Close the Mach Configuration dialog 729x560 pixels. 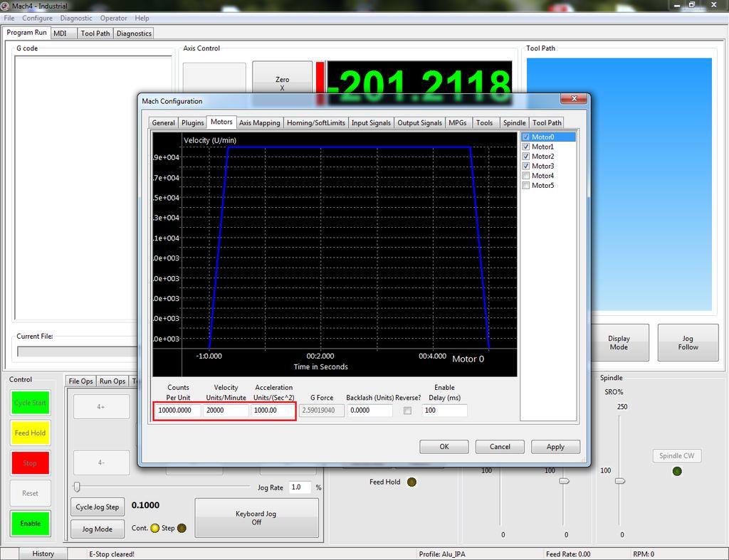tap(575, 98)
